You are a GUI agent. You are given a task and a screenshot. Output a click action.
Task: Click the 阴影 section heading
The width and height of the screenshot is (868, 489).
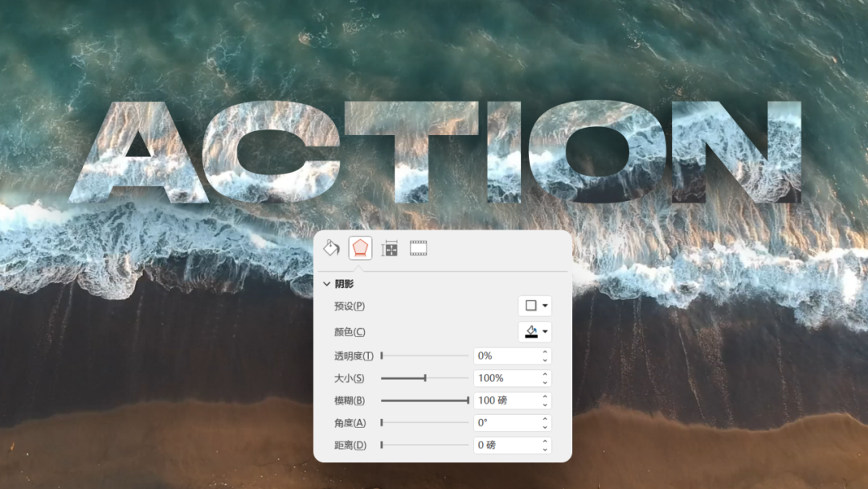(344, 284)
